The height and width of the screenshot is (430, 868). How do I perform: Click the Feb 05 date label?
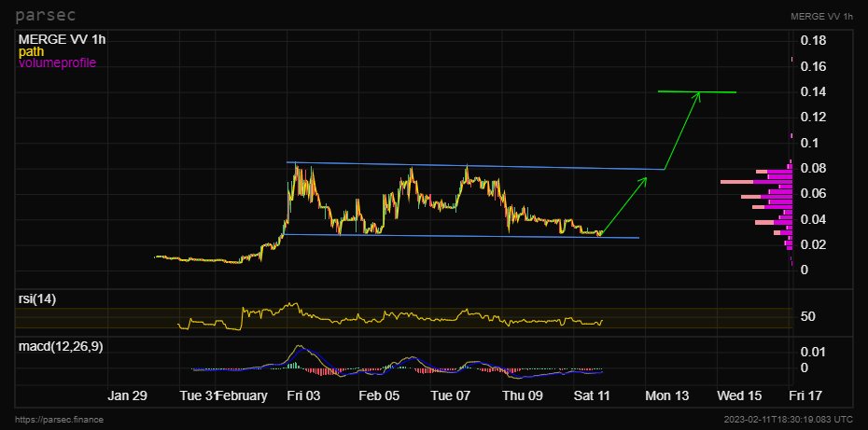(x=379, y=396)
